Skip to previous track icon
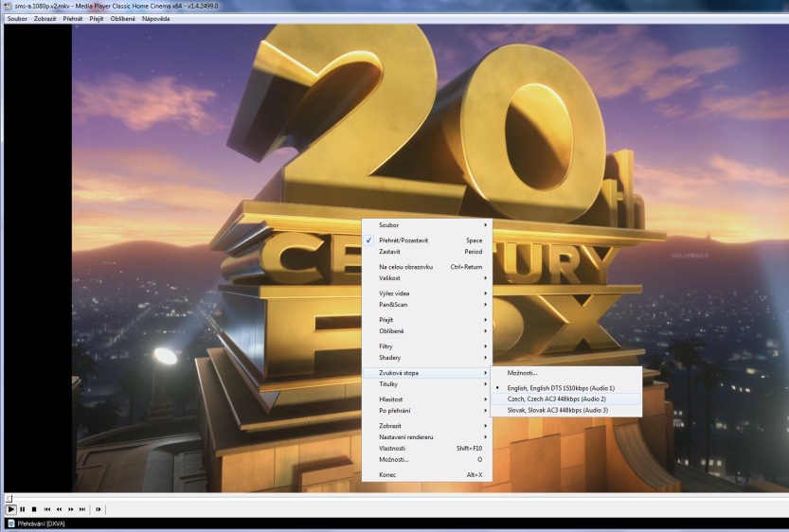The image size is (789, 532). [x=47, y=509]
